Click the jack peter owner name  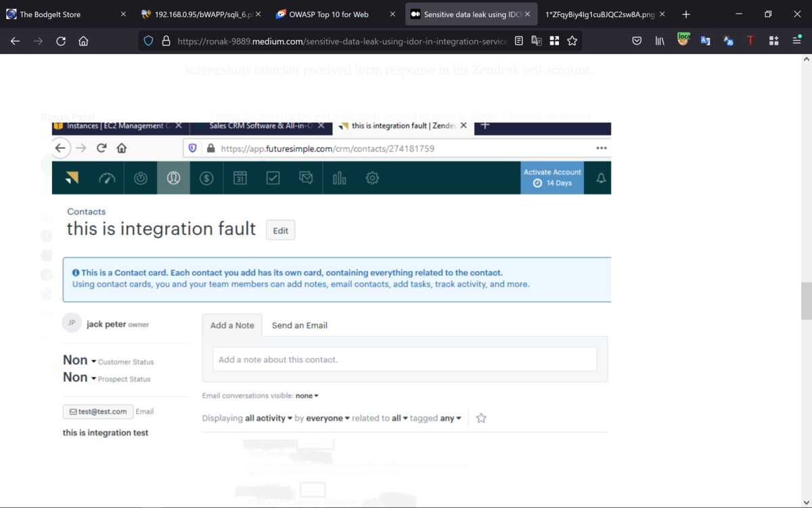tap(106, 324)
